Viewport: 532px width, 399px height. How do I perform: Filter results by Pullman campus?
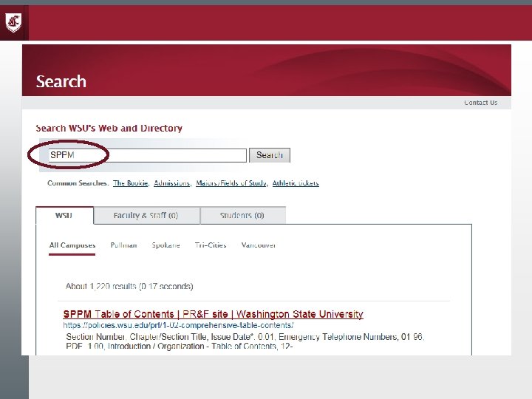(123, 245)
